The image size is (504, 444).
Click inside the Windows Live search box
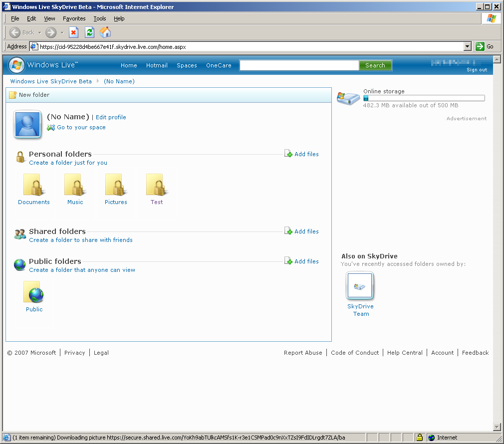click(x=299, y=65)
